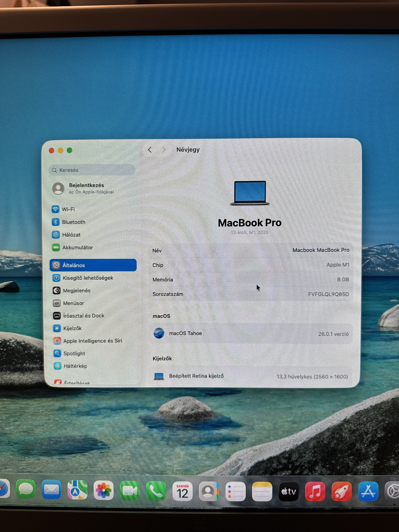Open Notes from the Dock
This screenshot has height=532, width=399.
pos(262,492)
